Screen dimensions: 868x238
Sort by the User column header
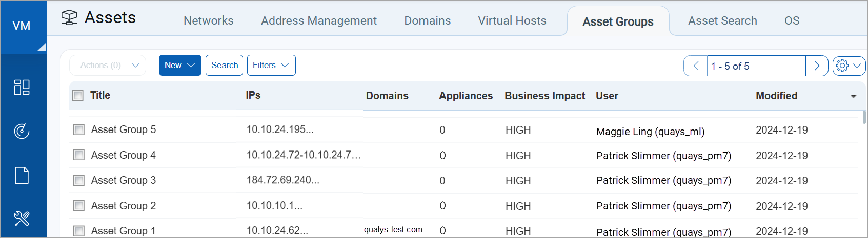click(607, 96)
